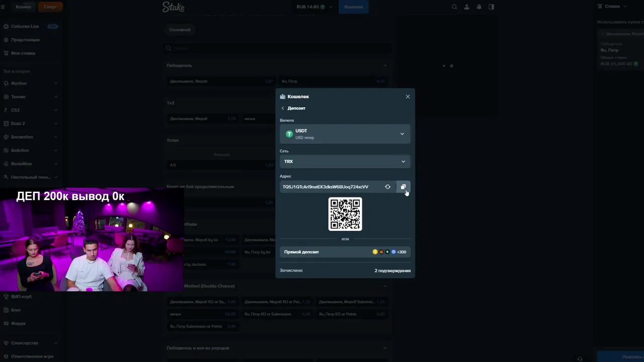Collapse Победитель и кол-во раундов section

(385, 348)
